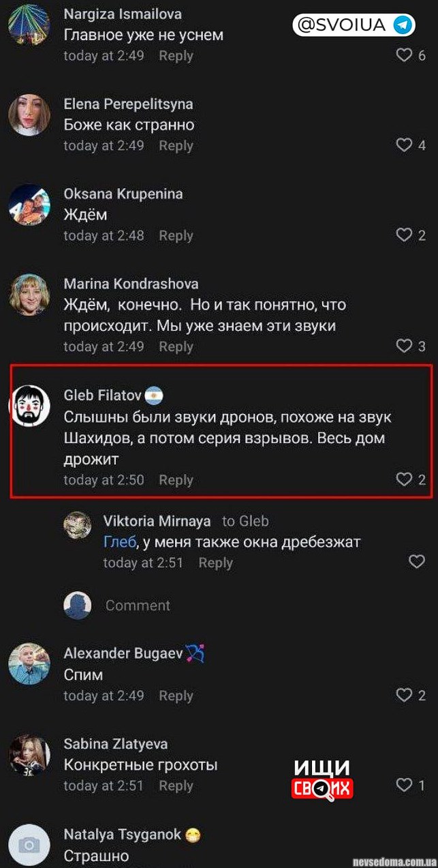Image resolution: width=438 pixels, height=868 pixels.
Task: Open Natalya Tsyganok's camera placeholder avatar
Action: (x=29, y=845)
